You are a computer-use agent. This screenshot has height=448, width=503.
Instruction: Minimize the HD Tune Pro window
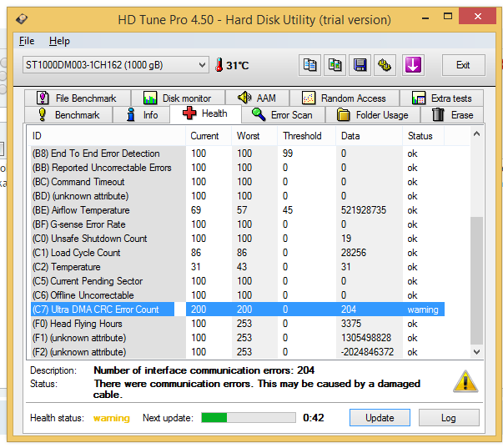coord(425,18)
